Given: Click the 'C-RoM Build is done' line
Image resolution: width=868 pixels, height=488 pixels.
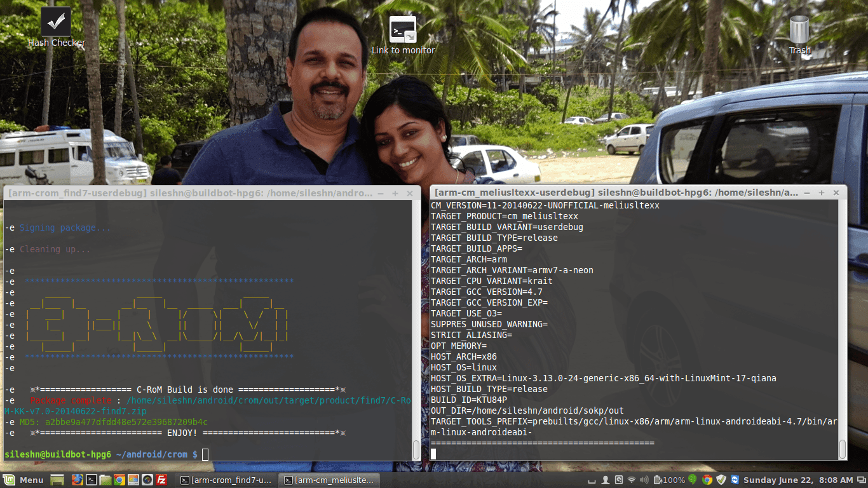Looking at the screenshot, I should (x=187, y=390).
